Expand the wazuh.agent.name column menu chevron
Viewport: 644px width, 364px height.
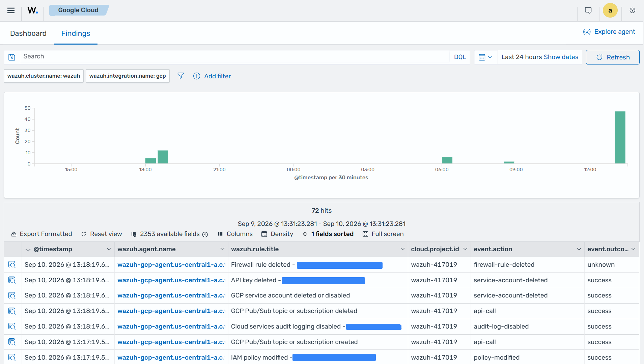pyautogui.click(x=222, y=249)
